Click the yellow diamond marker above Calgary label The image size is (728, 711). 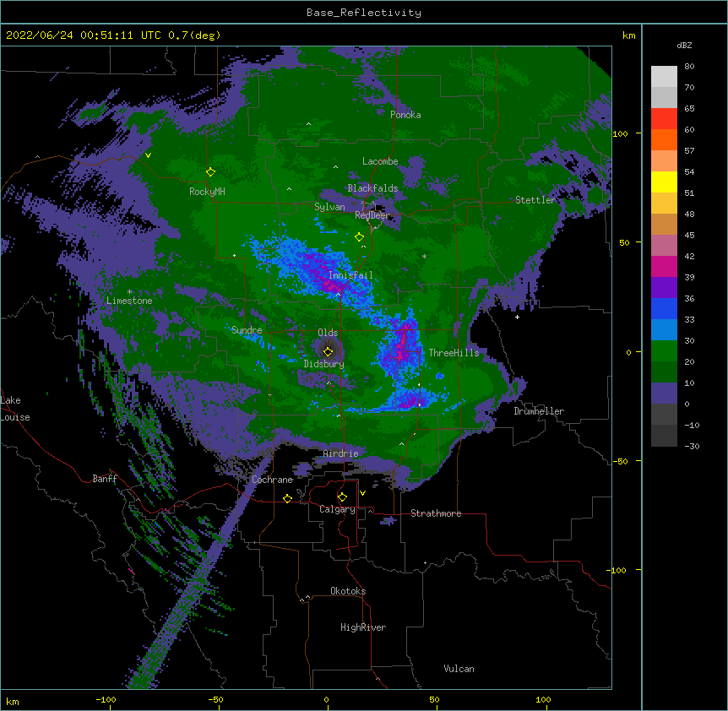click(342, 497)
